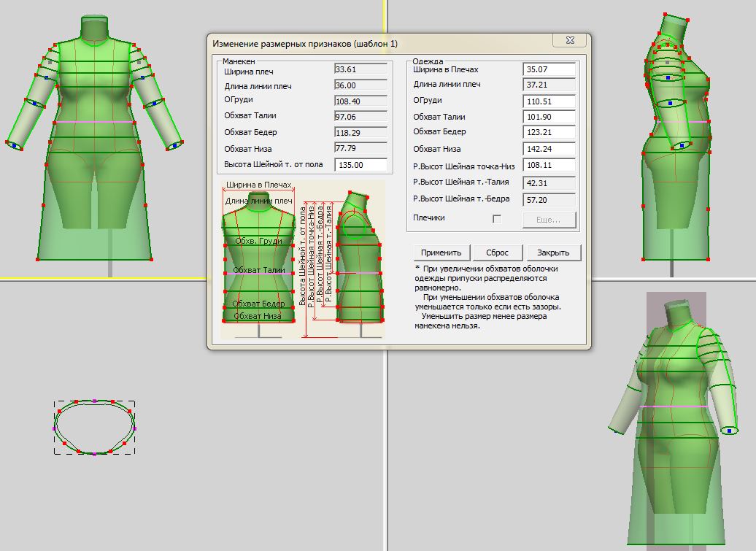Click the disabled Еще... button
Viewport: 756px width, 551px height.
(x=549, y=219)
